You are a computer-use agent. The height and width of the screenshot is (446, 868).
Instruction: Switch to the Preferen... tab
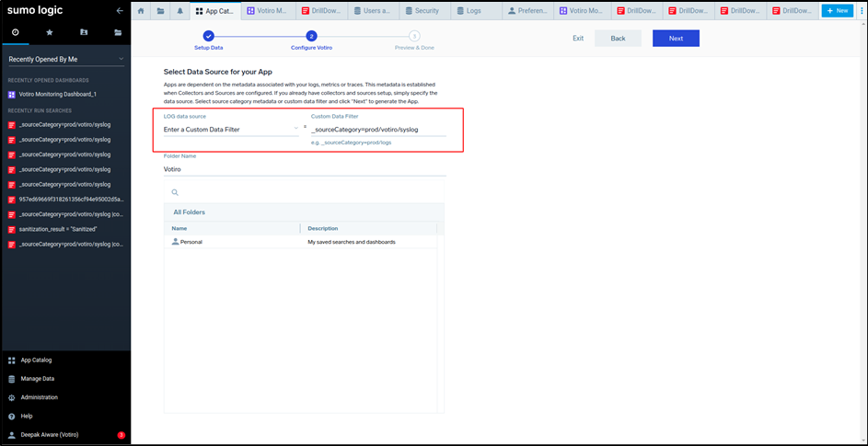[x=527, y=10]
